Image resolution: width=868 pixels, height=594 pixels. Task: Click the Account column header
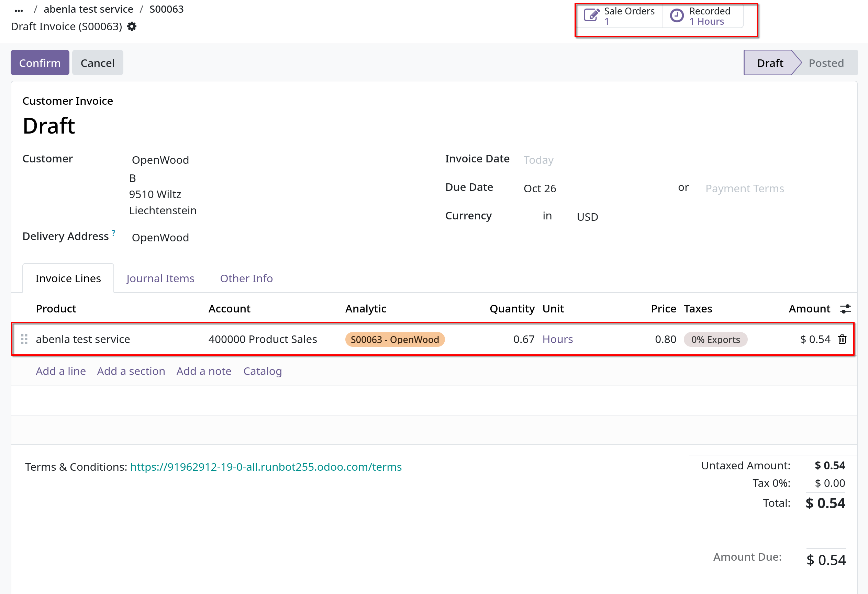[x=229, y=309]
